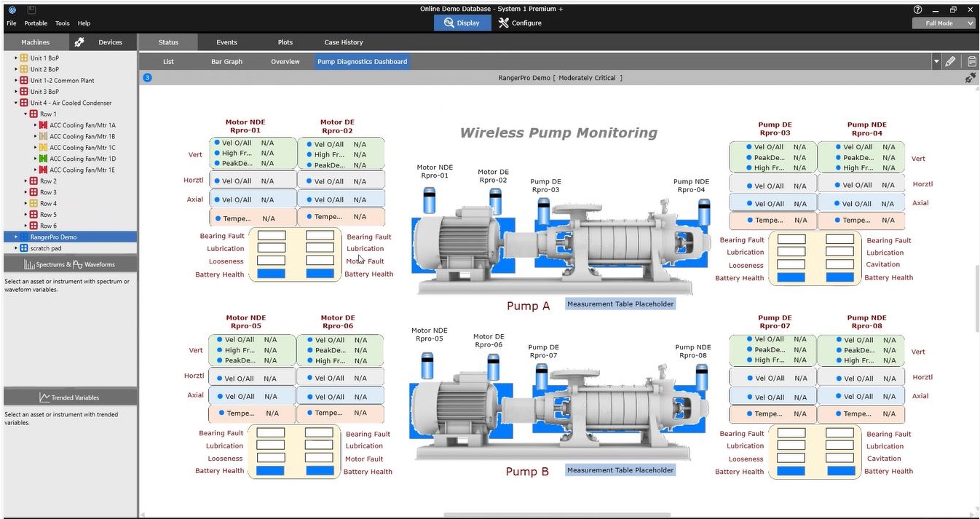980x519 pixels.
Task: Switch to Display mode
Action: tap(462, 23)
